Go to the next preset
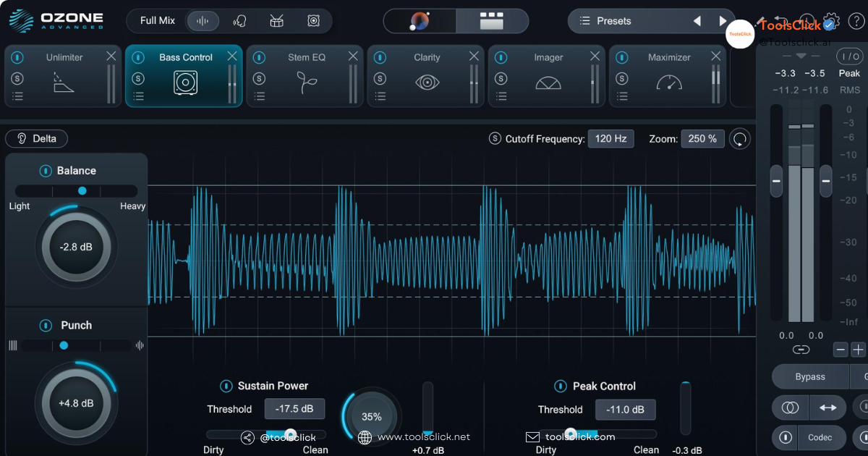The height and width of the screenshot is (456, 868). point(722,21)
